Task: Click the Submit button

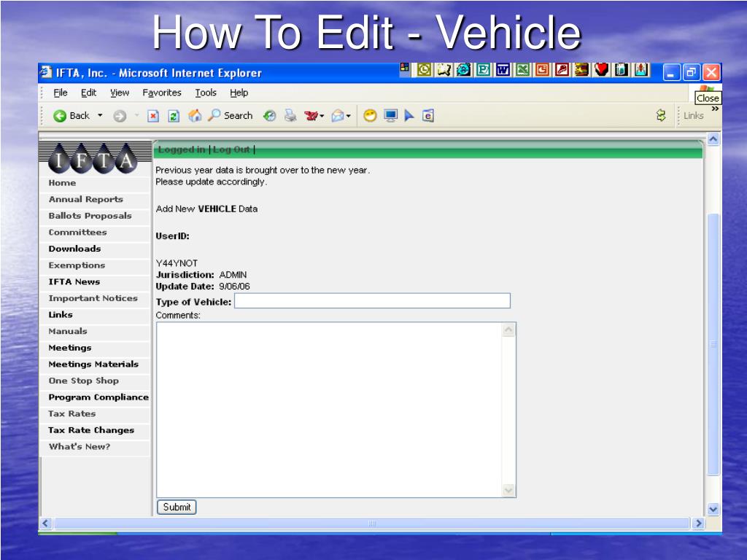Action: click(x=177, y=507)
